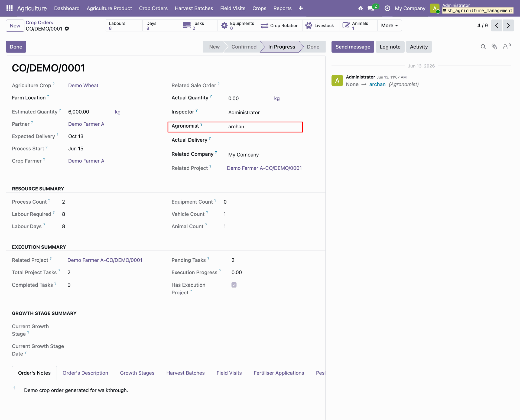
Task: Expand the More dropdown
Action: 389,25
